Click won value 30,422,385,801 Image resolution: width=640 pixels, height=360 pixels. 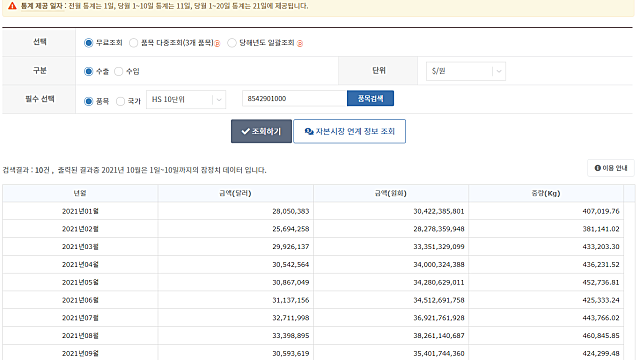(439, 211)
